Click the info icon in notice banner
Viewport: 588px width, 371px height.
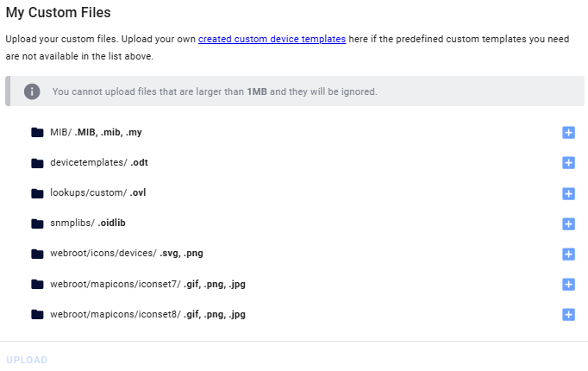32,91
